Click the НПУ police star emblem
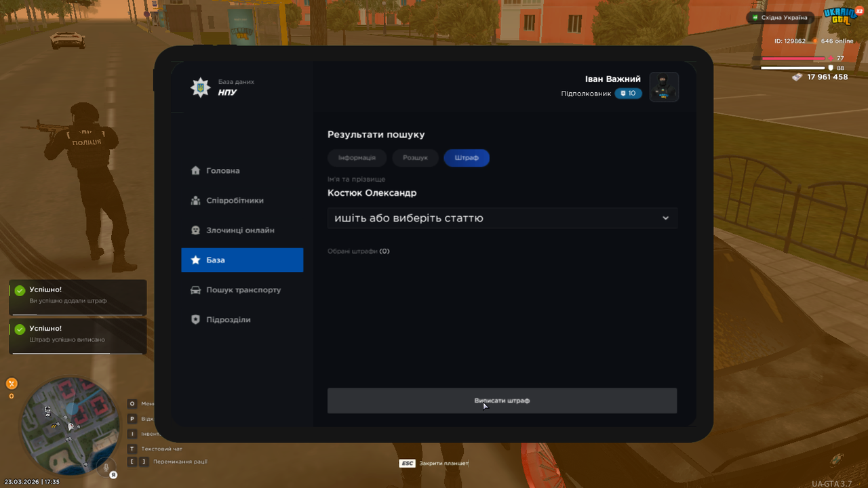 click(200, 87)
